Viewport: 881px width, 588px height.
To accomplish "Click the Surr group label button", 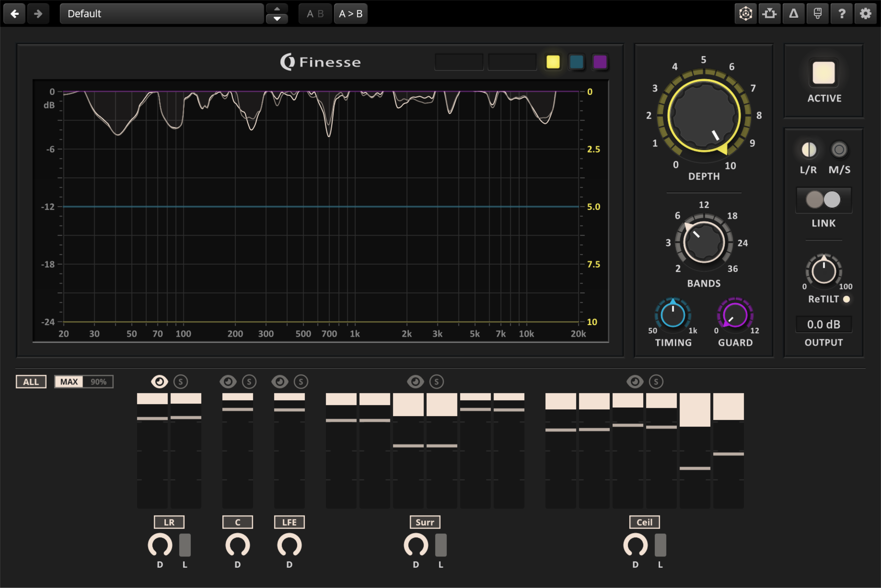I will tap(425, 522).
